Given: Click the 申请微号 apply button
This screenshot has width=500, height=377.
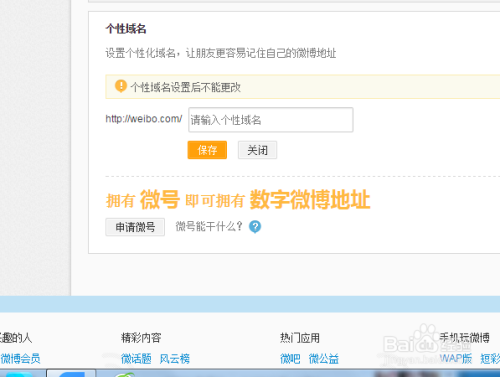Looking at the screenshot, I should point(135,227).
